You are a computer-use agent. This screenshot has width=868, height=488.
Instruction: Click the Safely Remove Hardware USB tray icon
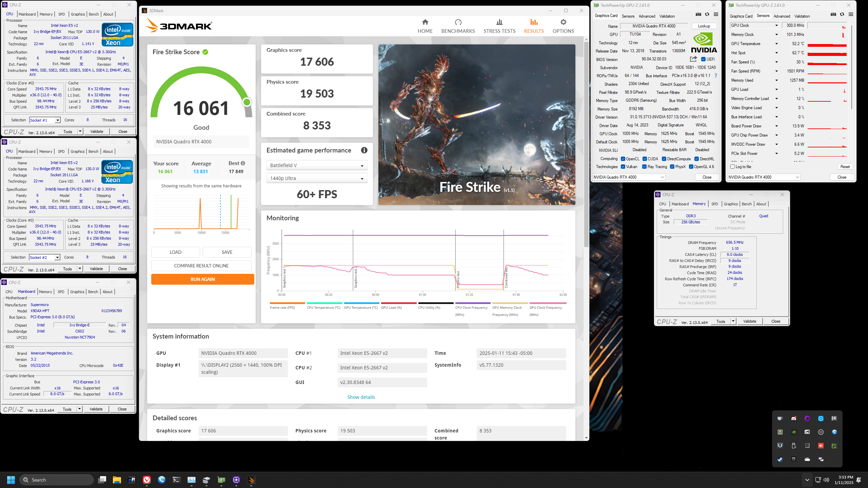click(x=794, y=446)
